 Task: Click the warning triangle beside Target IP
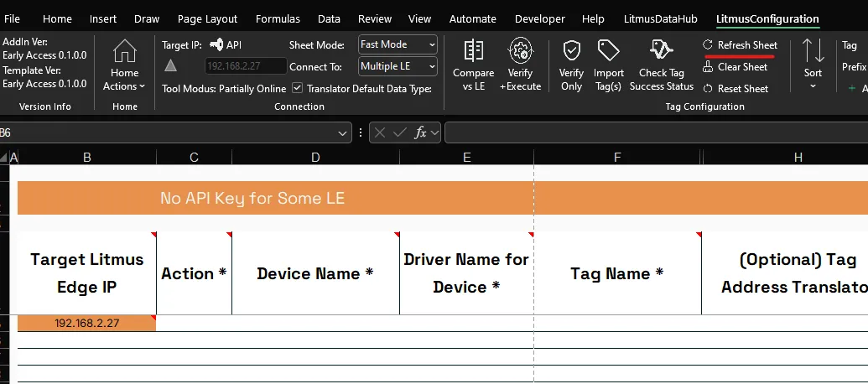pos(170,66)
